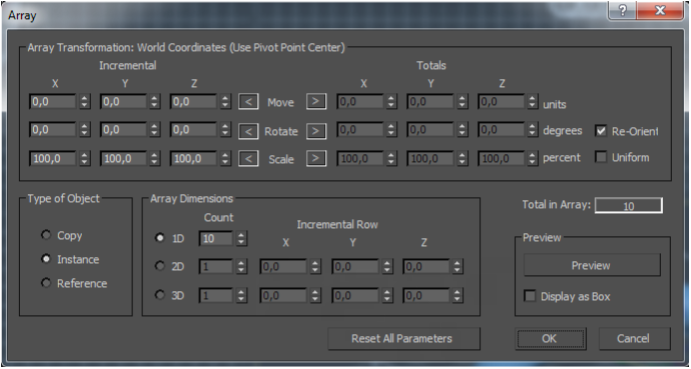Click the Totals Rotate Z field
691x369 pixels.
pyautogui.click(x=502, y=130)
